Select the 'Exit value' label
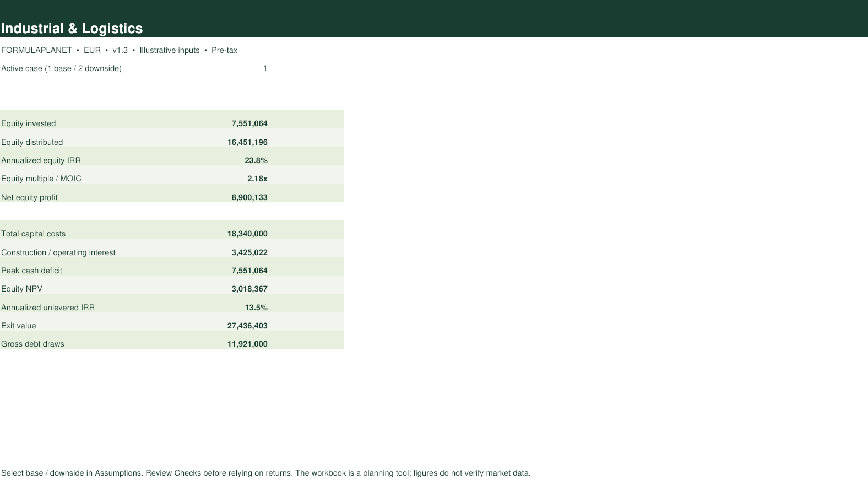The width and height of the screenshot is (868, 496). tap(18, 326)
